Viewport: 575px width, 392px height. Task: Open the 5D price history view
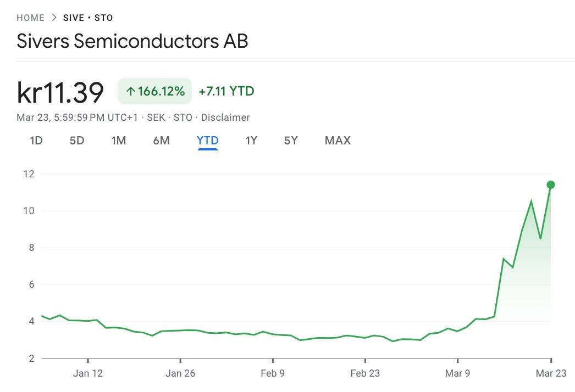[77, 141]
